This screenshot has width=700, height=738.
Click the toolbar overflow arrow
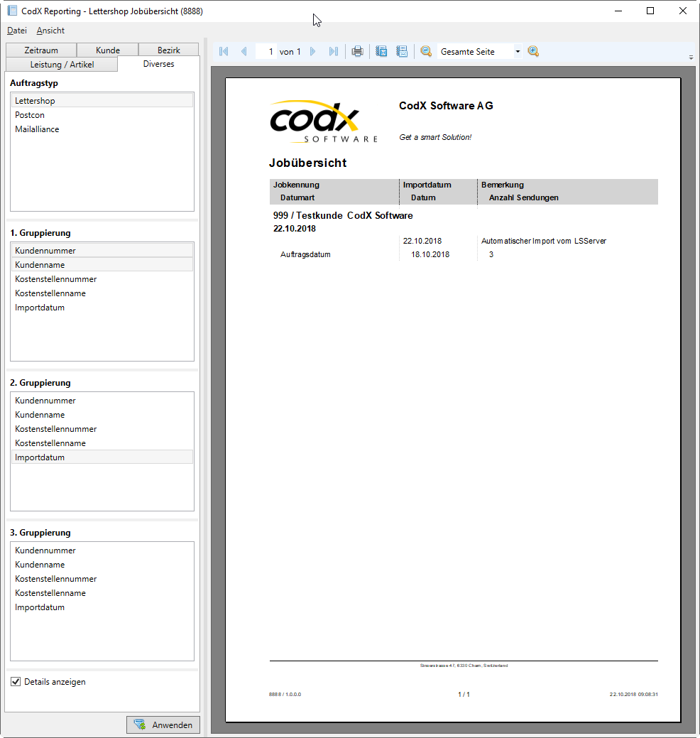coord(691,58)
